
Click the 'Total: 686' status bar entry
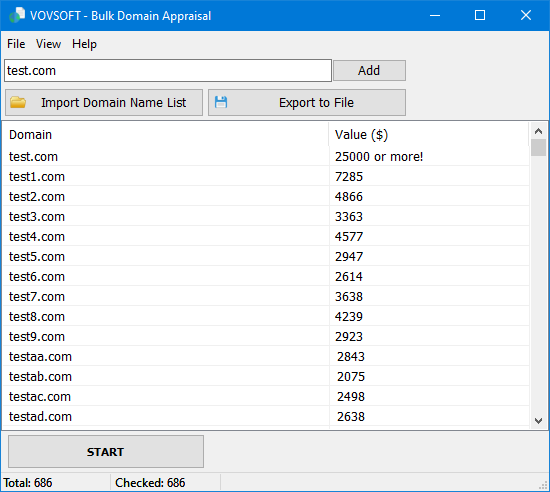(x=28, y=483)
